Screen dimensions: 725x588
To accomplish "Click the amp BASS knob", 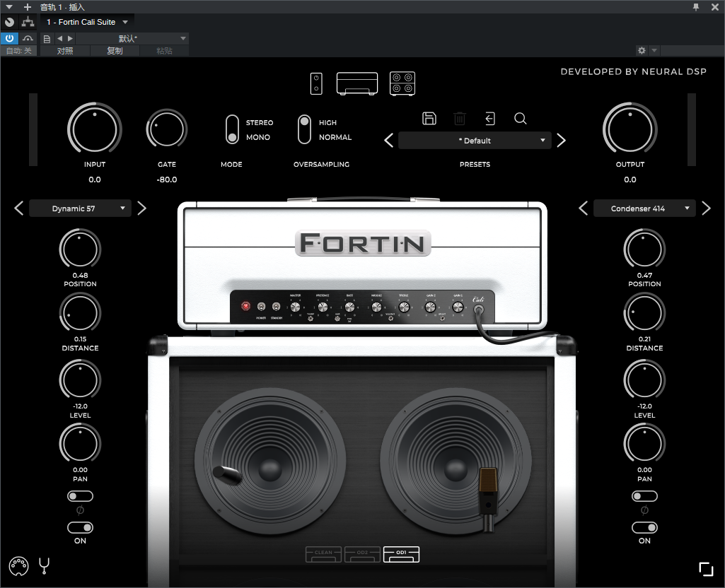I will pos(349,307).
